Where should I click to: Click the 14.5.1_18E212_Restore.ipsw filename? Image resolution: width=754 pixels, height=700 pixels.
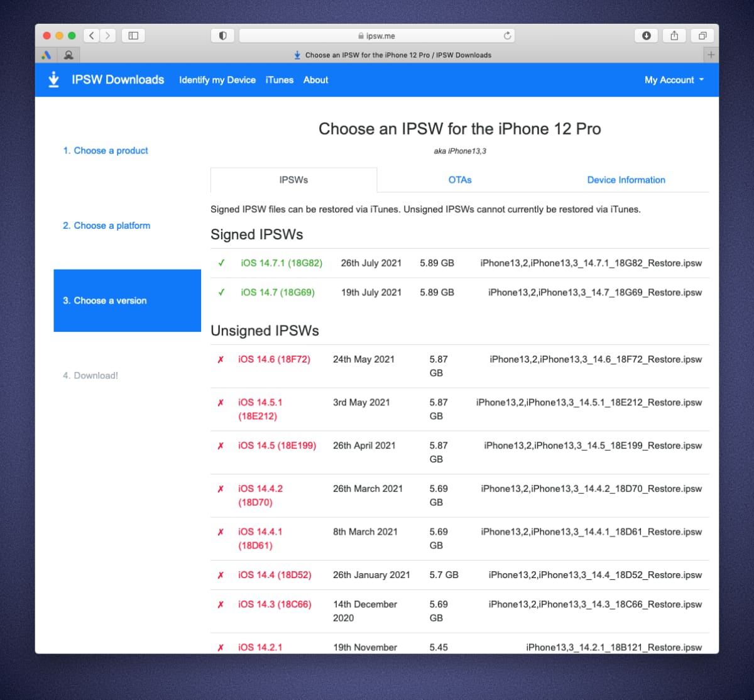coord(589,403)
